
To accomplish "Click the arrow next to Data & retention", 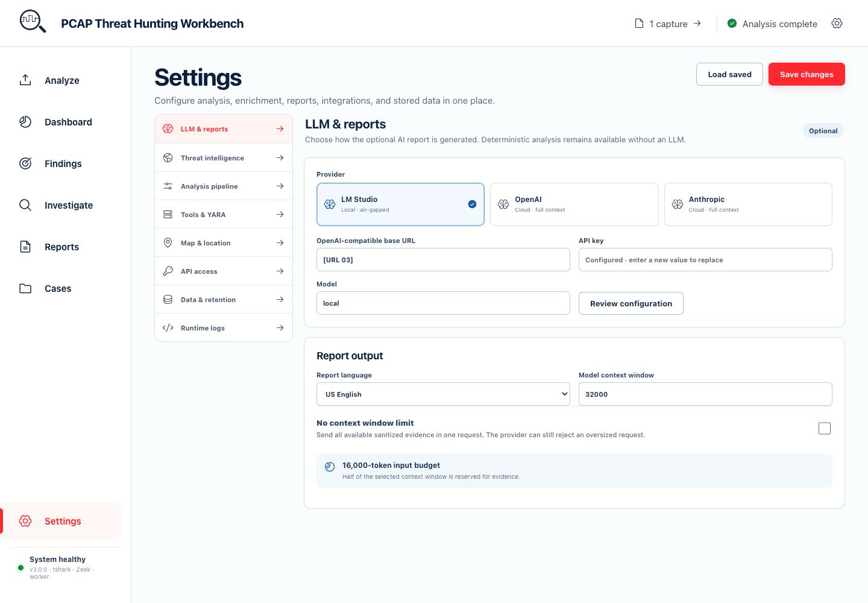I will (x=280, y=300).
